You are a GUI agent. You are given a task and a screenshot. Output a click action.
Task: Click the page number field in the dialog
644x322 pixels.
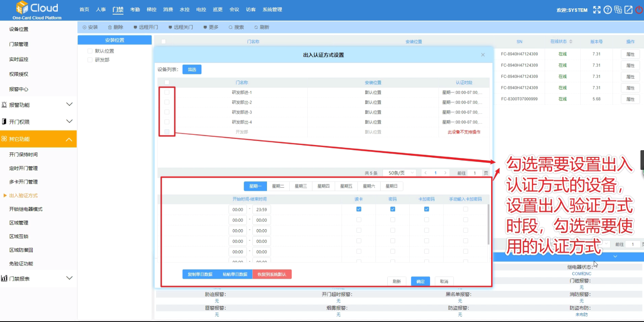475,173
